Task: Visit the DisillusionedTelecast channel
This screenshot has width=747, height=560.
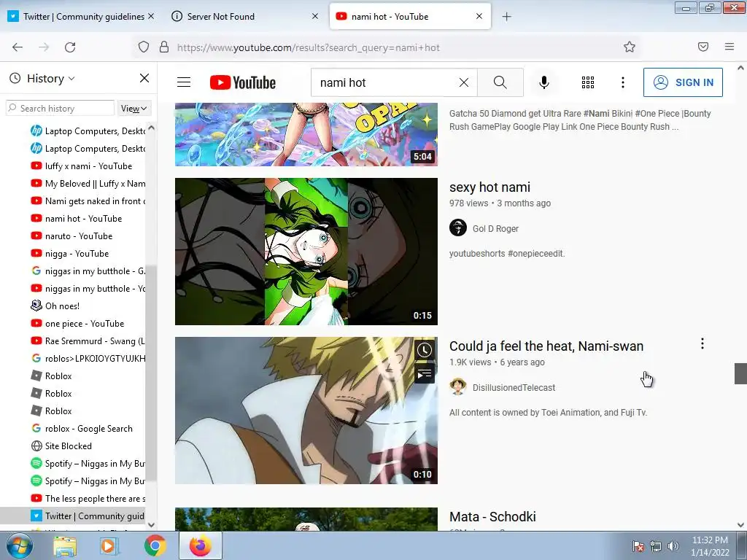Action: click(514, 388)
